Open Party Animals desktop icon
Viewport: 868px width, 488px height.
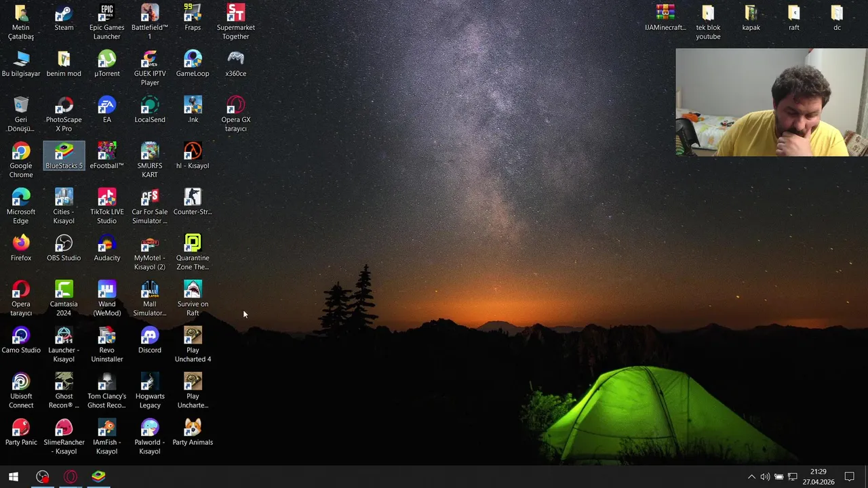pos(193,432)
